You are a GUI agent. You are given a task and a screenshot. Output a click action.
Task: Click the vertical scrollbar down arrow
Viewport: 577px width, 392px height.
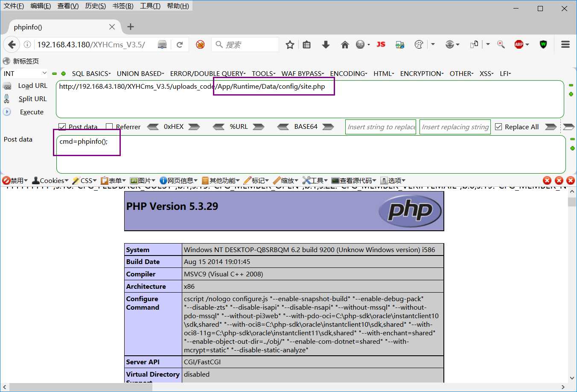[x=572, y=378]
